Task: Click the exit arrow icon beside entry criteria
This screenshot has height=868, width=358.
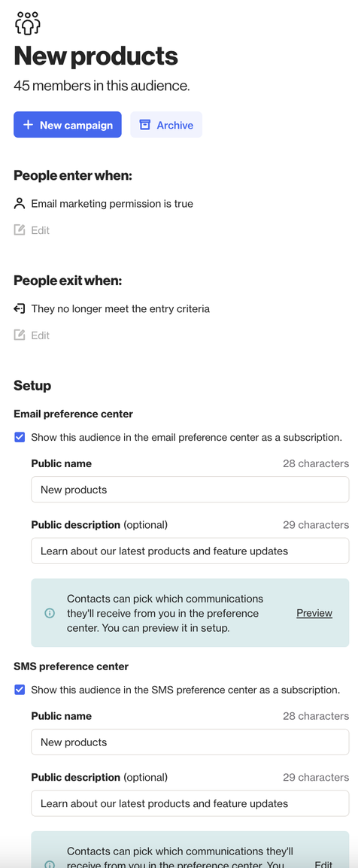Action: [x=20, y=309]
